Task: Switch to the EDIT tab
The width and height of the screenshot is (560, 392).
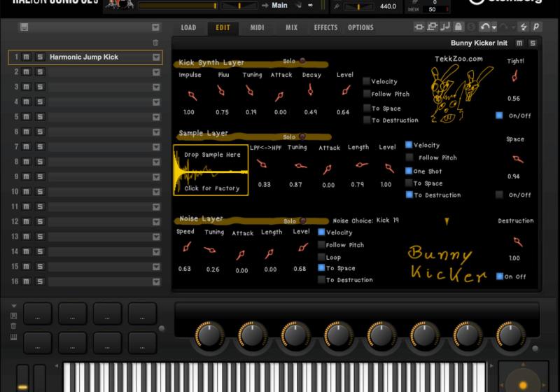Action: coord(223,27)
